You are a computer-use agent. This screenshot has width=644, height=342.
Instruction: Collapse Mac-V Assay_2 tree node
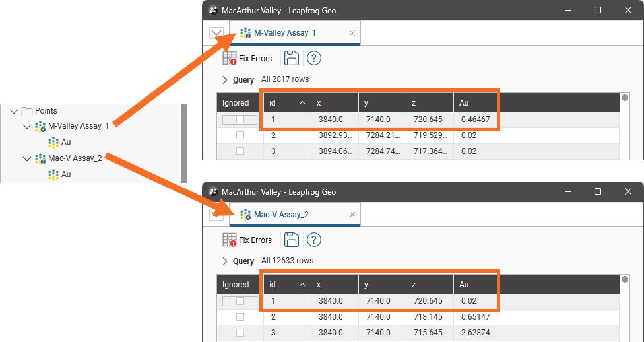click(x=27, y=158)
